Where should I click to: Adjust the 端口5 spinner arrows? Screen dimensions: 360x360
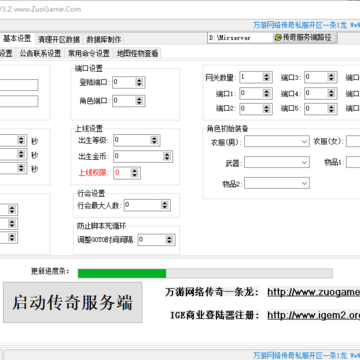tap(331, 109)
